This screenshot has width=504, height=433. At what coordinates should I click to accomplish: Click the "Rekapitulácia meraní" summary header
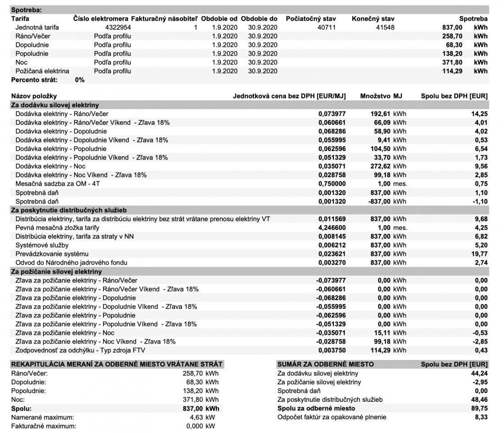(x=116, y=364)
